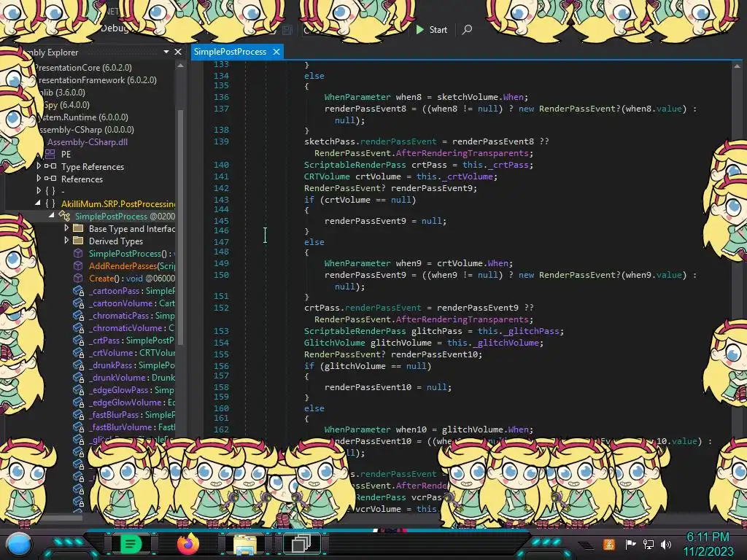Click the Type References node icon
Image resolution: width=747 pixels, height=560 pixels.
pyautogui.click(x=50, y=166)
